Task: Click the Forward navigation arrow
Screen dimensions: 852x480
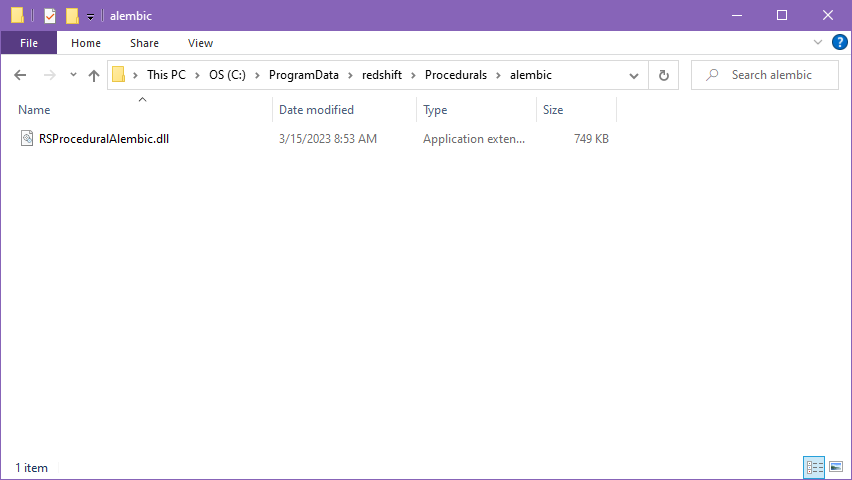Action: [49, 75]
